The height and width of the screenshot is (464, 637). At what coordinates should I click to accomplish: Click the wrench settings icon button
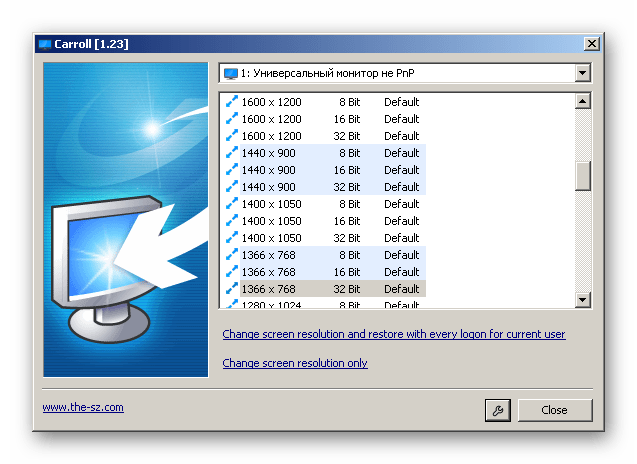pyautogui.click(x=495, y=410)
